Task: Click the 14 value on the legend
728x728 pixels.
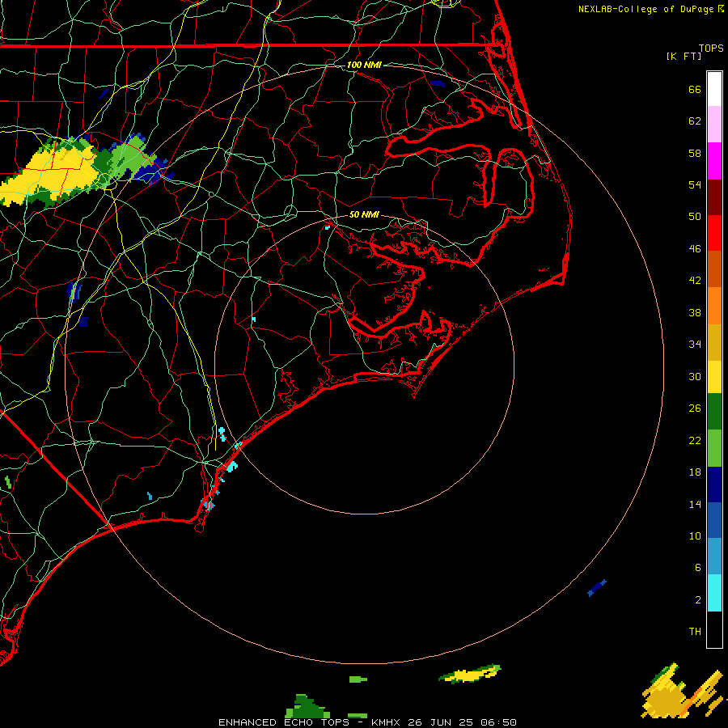Action: [695, 504]
